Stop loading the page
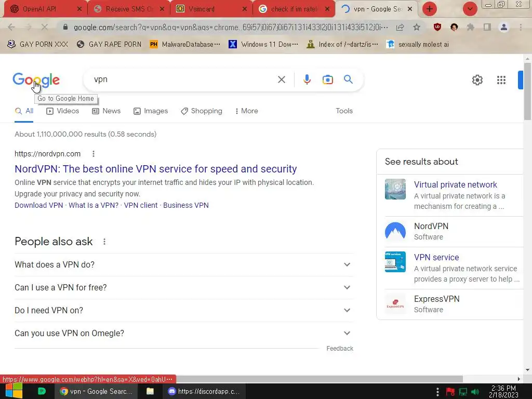This screenshot has width=532, height=399. click(44, 27)
